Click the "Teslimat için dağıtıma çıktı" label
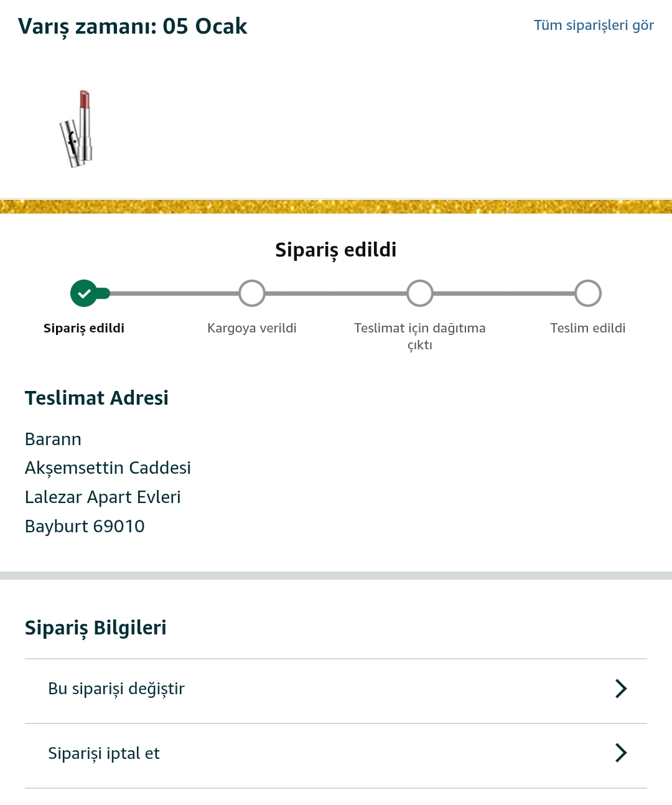Image resolution: width=672 pixels, height=805 pixels. point(420,336)
